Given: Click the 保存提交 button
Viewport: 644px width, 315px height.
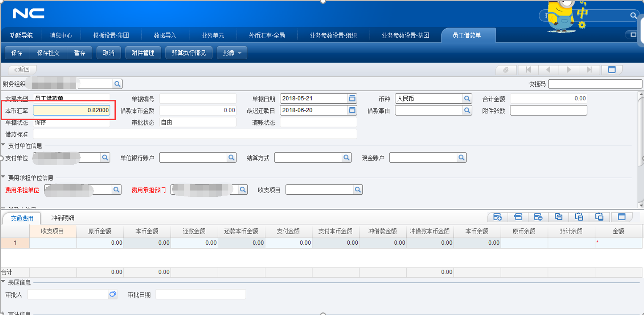Looking at the screenshot, I should point(49,53).
